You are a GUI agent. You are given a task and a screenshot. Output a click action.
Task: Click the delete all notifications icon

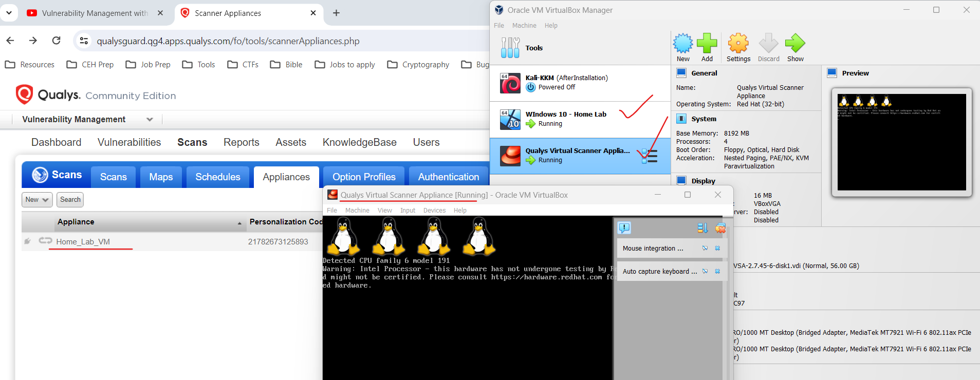pyautogui.click(x=720, y=228)
